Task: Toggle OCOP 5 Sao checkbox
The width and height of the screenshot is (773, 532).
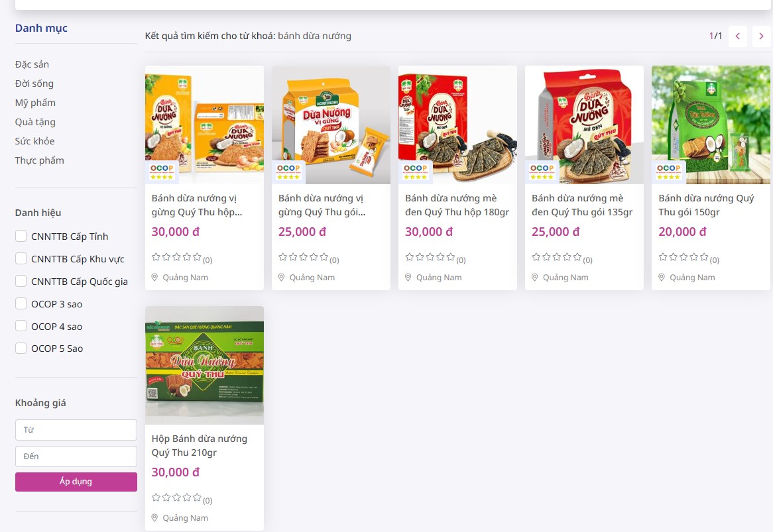Action: tap(21, 348)
